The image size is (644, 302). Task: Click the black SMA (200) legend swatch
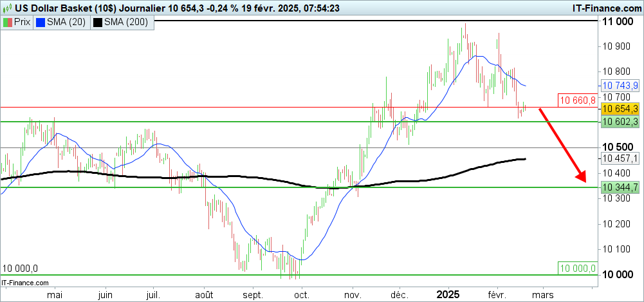(x=97, y=22)
